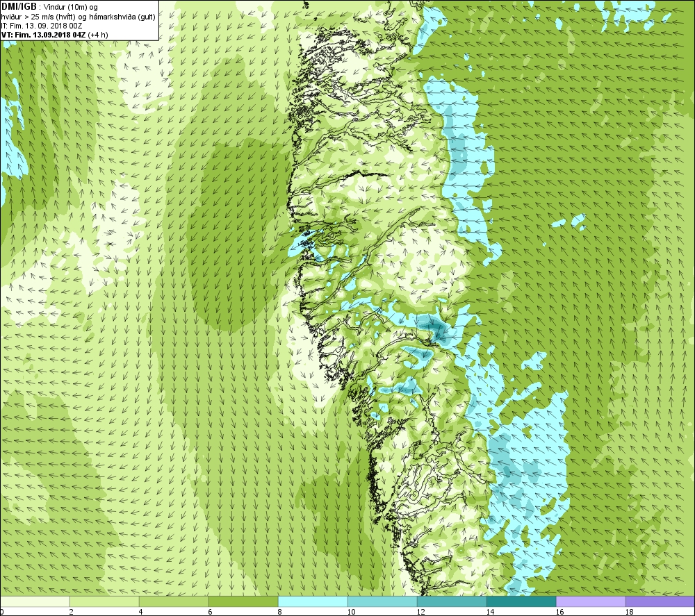Click the purple swatch above 18 m/s
The width and height of the screenshot is (695, 616).
point(660,601)
